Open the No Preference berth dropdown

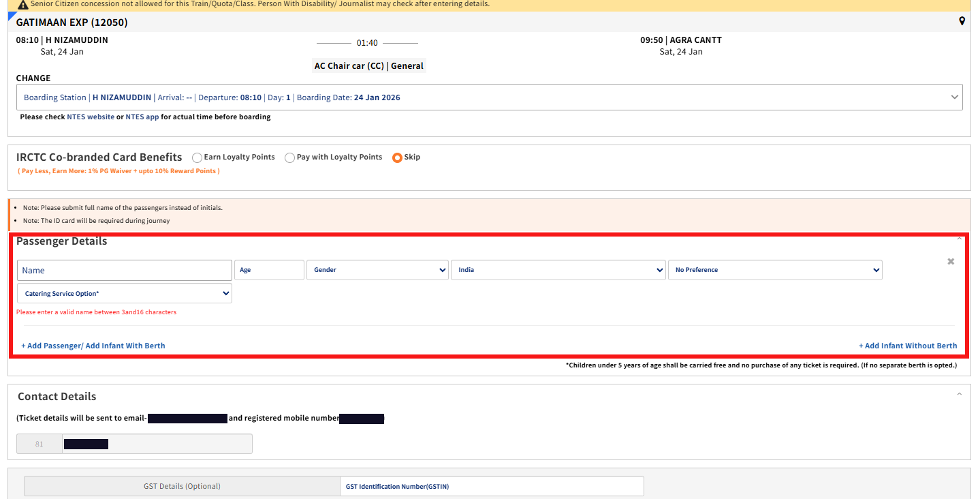(774, 270)
